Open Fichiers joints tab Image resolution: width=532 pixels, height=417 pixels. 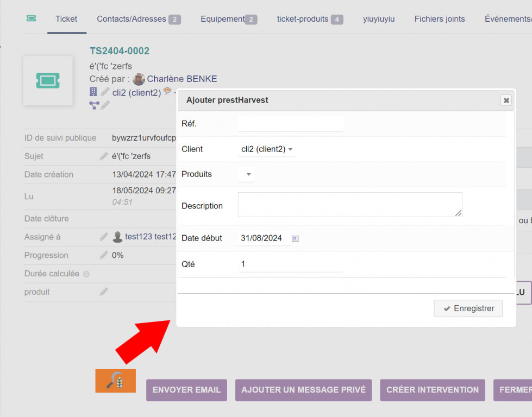click(x=440, y=19)
